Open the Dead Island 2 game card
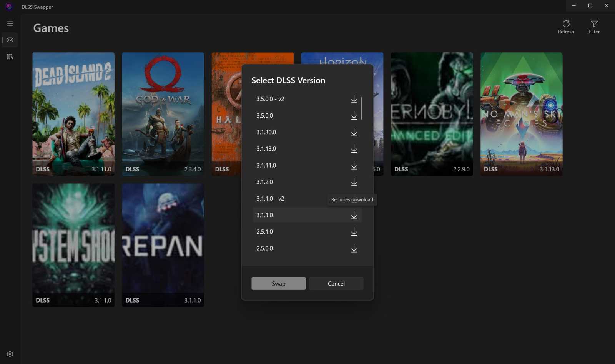The width and height of the screenshot is (615, 364). pyautogui.click(x=73, y=114)
